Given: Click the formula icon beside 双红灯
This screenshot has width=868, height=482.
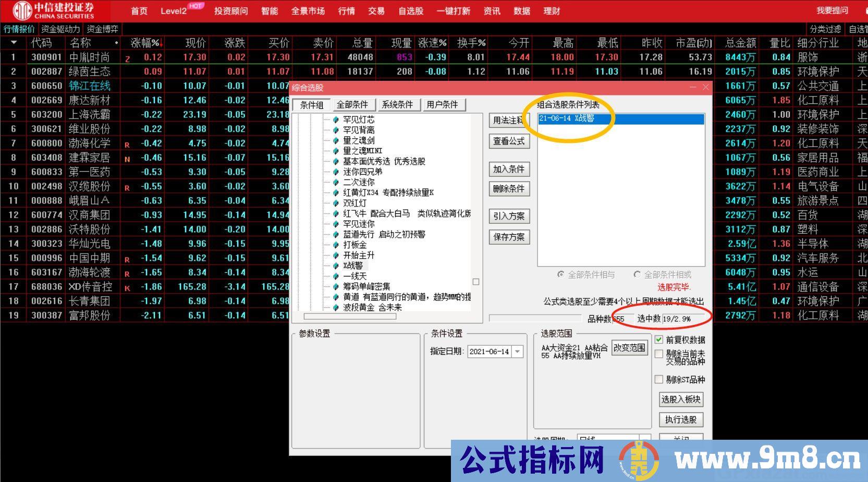Looking at the screenshot, I should 336,203.
